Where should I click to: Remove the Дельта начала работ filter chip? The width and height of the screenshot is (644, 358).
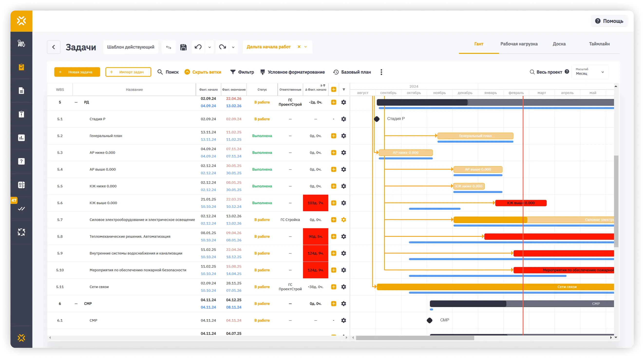(x=299, y=47)
